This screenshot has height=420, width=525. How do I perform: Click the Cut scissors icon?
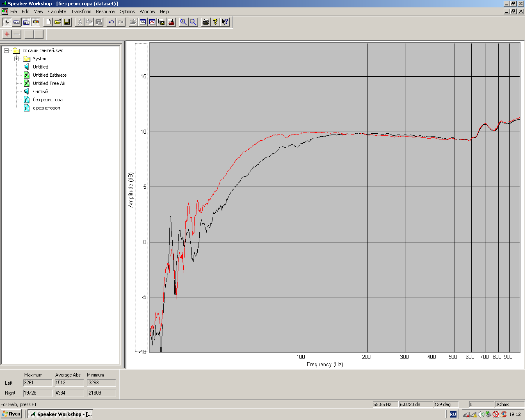(80, 22)
